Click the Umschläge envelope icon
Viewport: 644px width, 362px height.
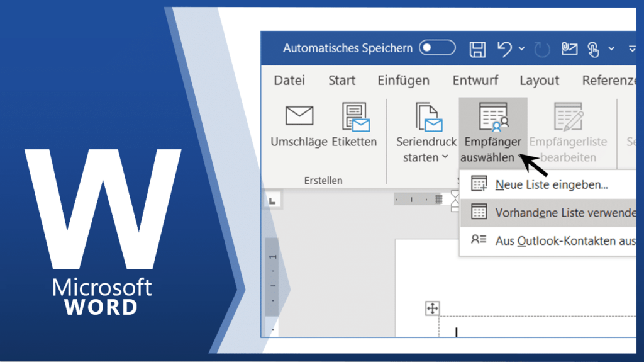[x=299, y=116]
